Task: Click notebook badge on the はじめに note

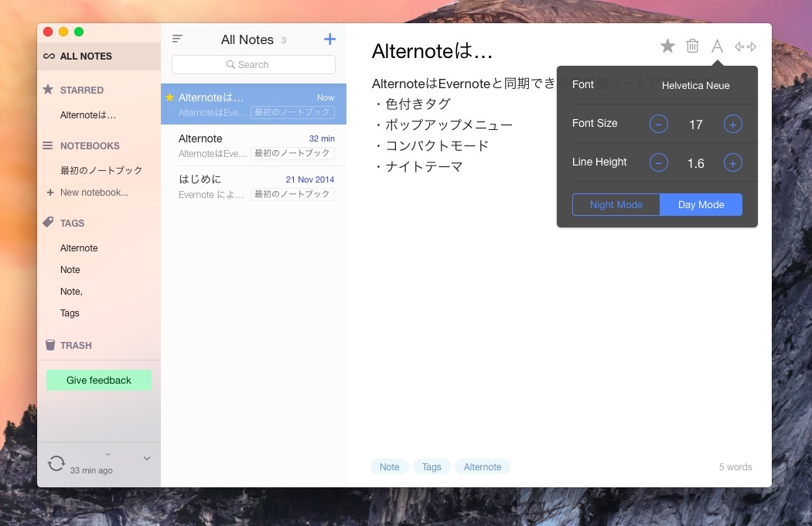Action: point(292,194)
